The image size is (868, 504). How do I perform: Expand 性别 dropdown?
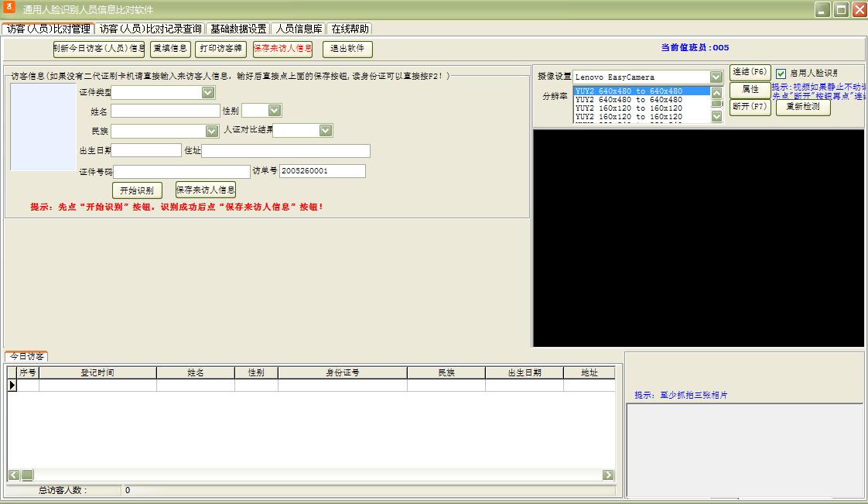click(x=275, y=110)
